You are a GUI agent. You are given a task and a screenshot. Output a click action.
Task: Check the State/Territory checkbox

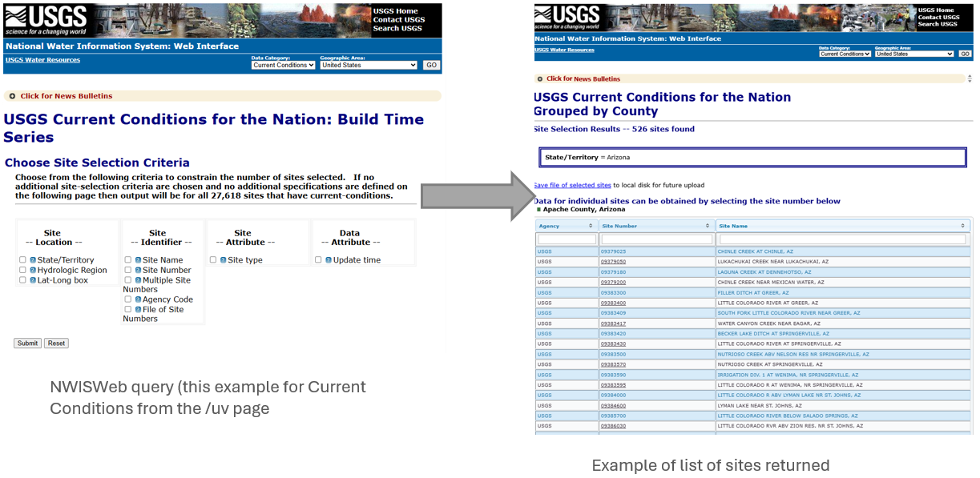click(23, 260)
